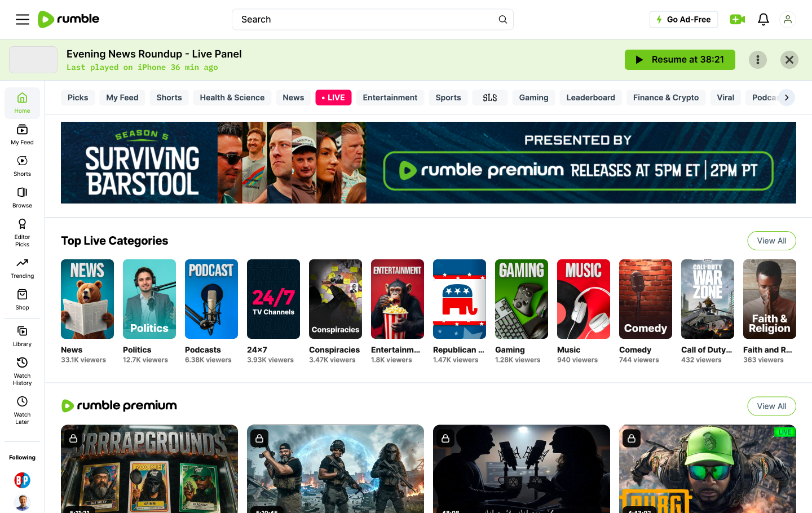Screen dimensions: 812x513
Task: Open the Conspiracies live category card
Action: (x=336, y=299)
